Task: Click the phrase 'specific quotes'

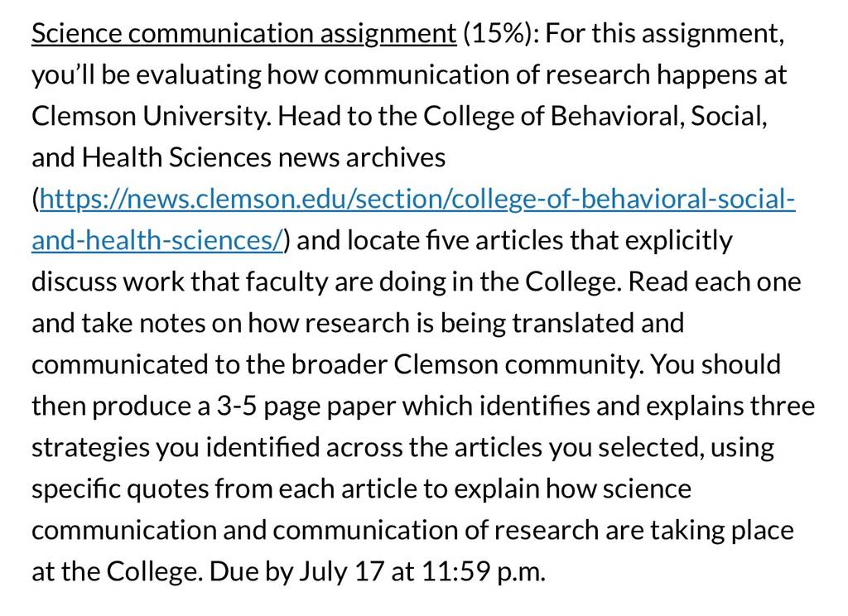Action: click(120, 488)
